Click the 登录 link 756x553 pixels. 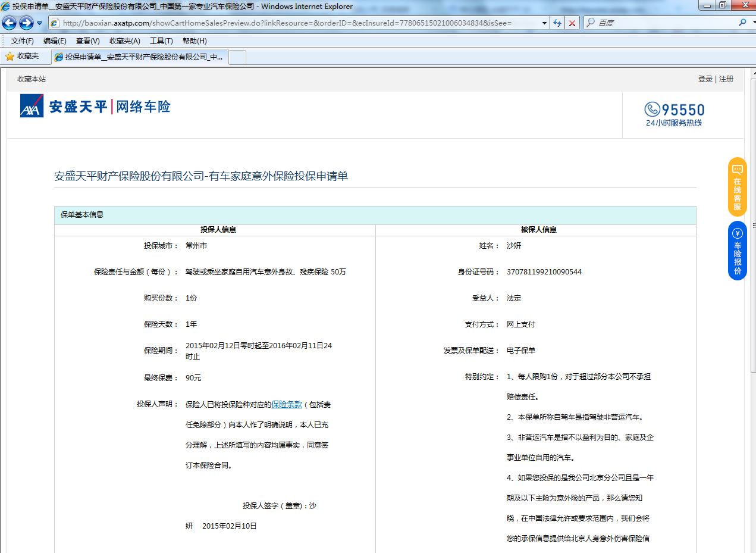click(705, 79)
